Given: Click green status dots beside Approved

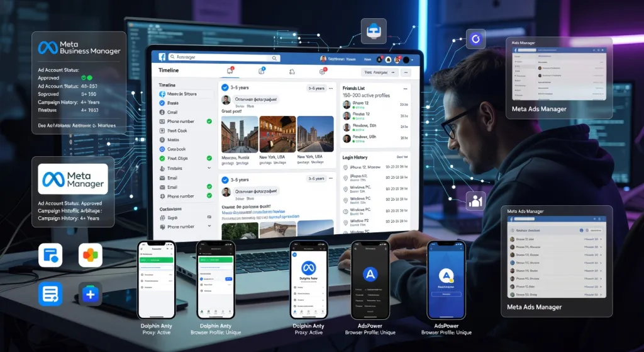Looking at the screenshot, I should coord(87,77).
